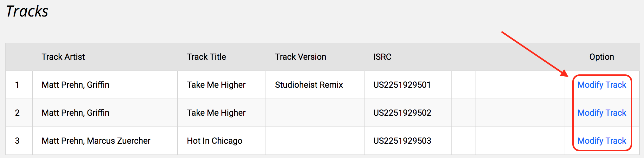
Task: Click ISRC code US2251929501
Action: 402,85
